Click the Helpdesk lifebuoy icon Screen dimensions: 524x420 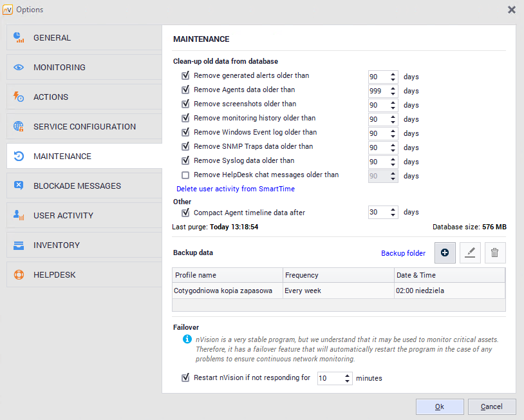[19, 274]
